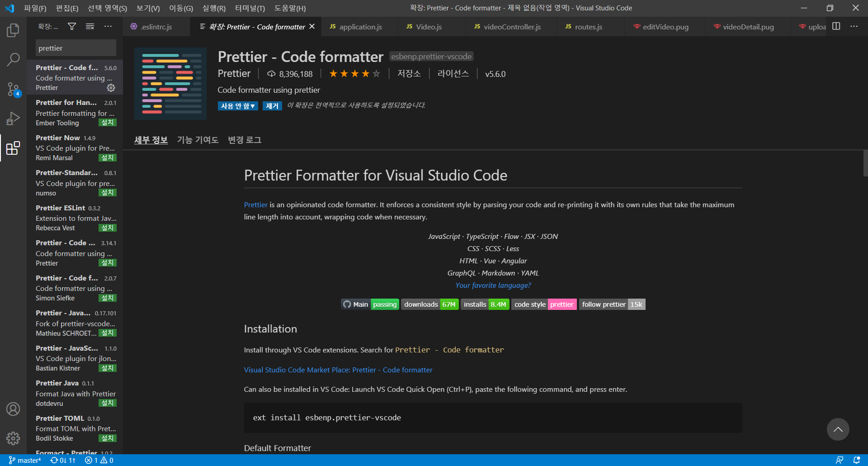Viewport: 868px width, 466px height.
Task: Open the 라이선스 license link
Action: (x=453, y=74)
